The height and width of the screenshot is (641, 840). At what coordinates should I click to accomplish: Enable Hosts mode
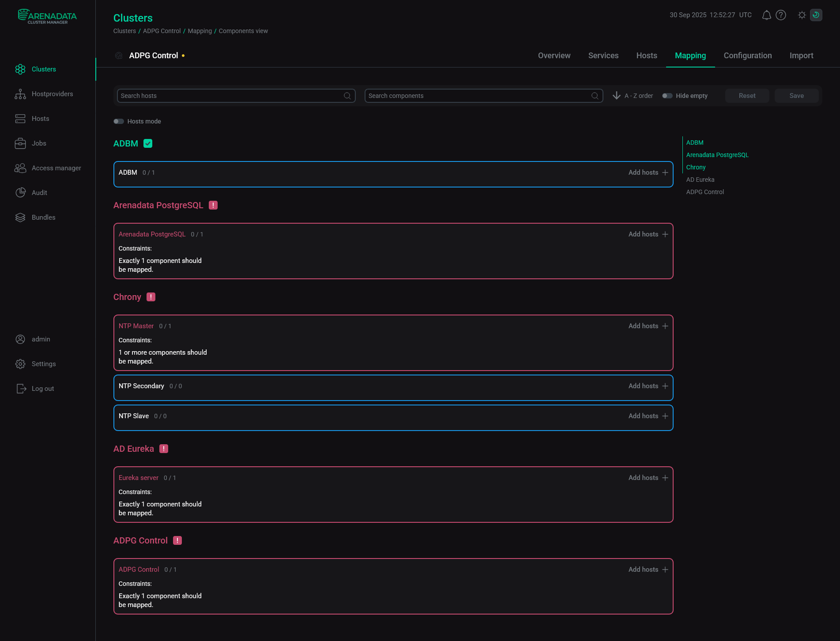(x=118, y=121)
